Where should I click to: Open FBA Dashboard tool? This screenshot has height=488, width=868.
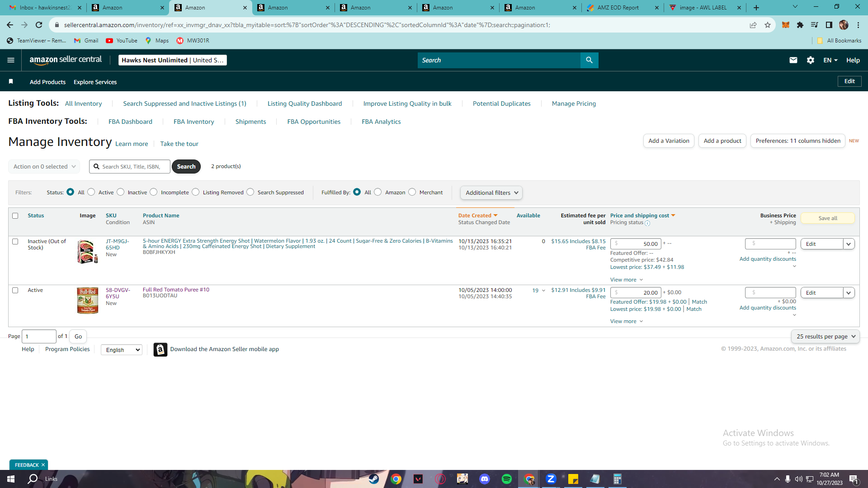[130, 122]
